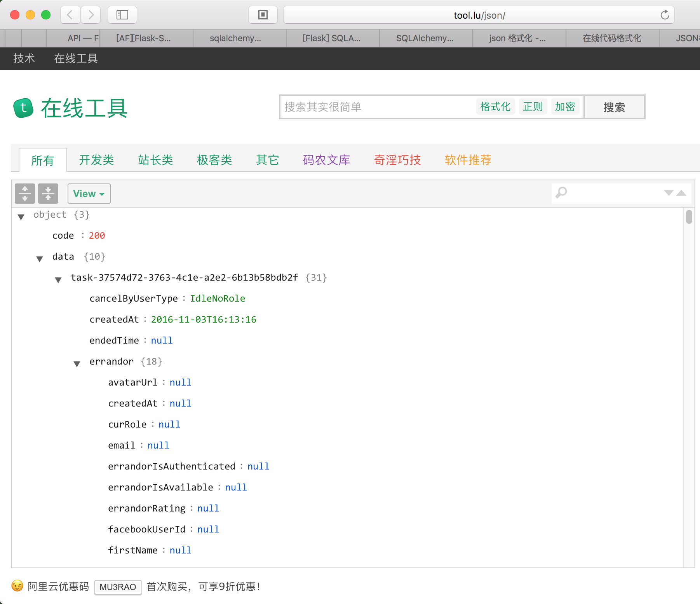Click the 在线工具 navigation link

(x=76, y=58)
